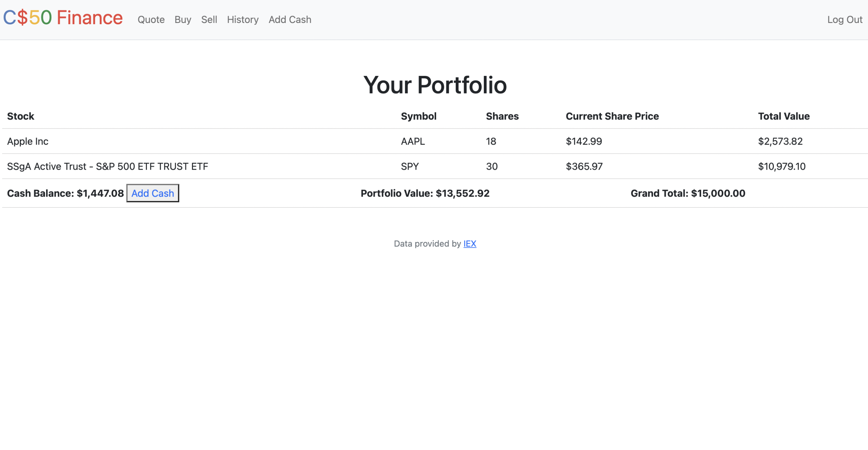Click Current Share Price column header
Screen dimensions: 868x450
[x=612, y=116]
